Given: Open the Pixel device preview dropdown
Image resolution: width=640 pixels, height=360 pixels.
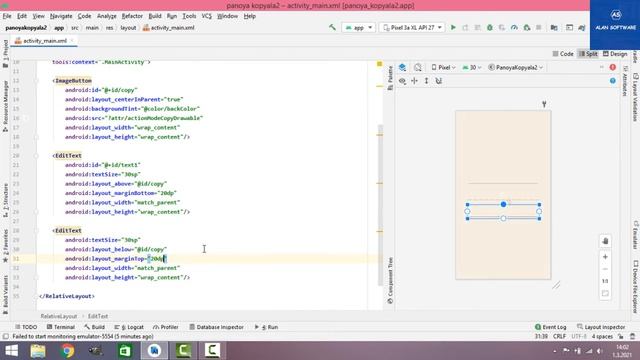Looking at the screenshot, I should point(443,67).
